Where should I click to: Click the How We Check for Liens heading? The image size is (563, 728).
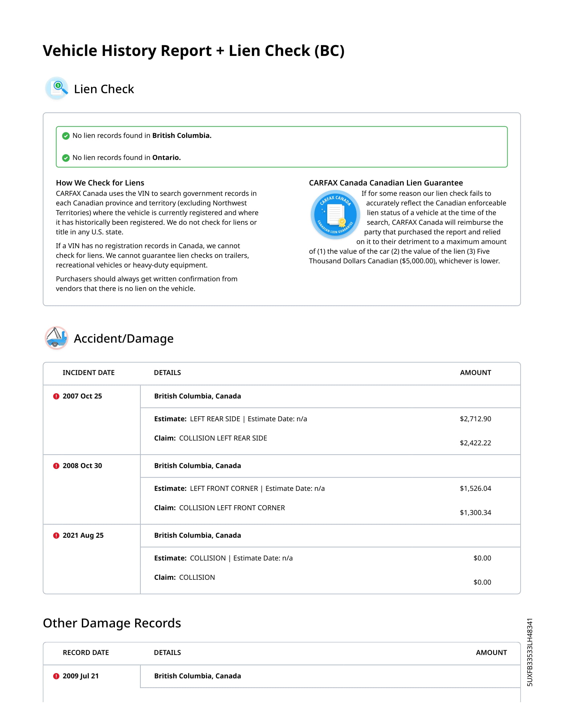[100, 183]
